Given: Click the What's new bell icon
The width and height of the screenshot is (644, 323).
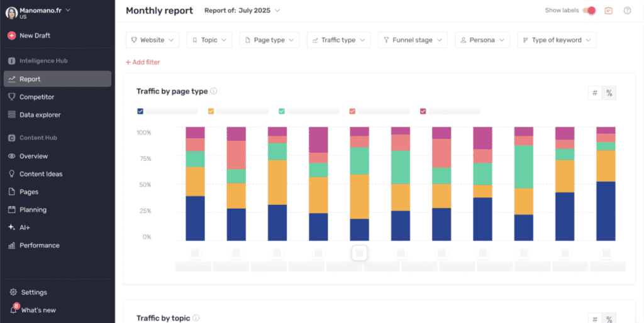Looking at the screenshot, I should (x=13, y=310).
